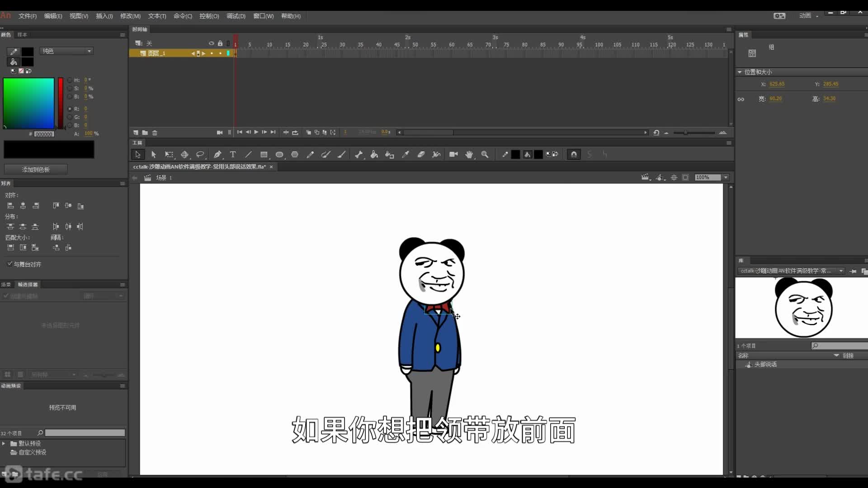Open the library document dropdown
Screen dimensions: 868x488
click(791, 271)
